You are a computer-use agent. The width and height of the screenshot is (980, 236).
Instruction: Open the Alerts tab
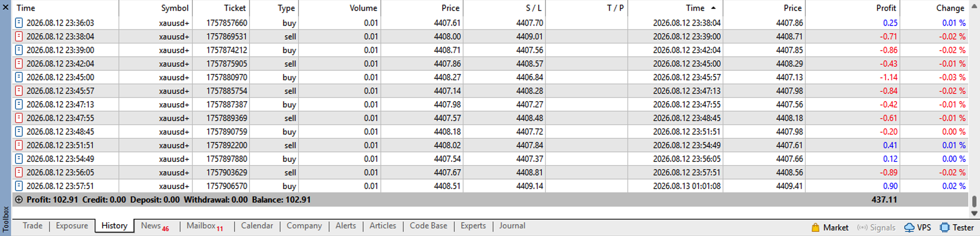345,226
